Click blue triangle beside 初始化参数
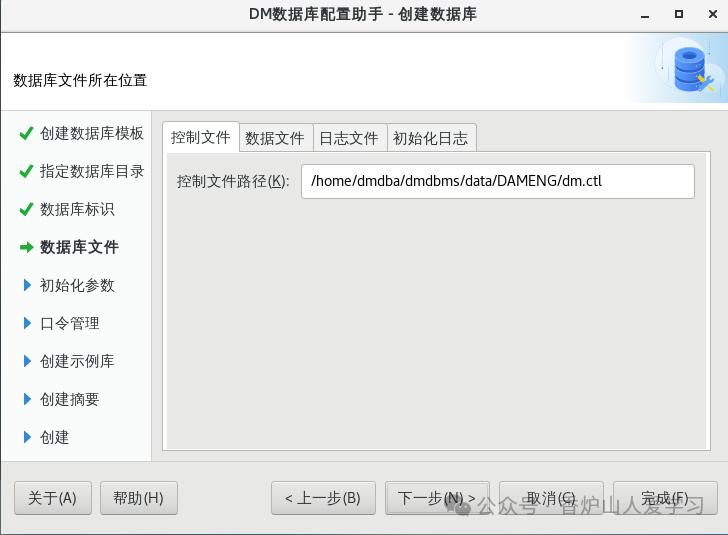This screenshot has width=728, height=535. pos(27,285)
